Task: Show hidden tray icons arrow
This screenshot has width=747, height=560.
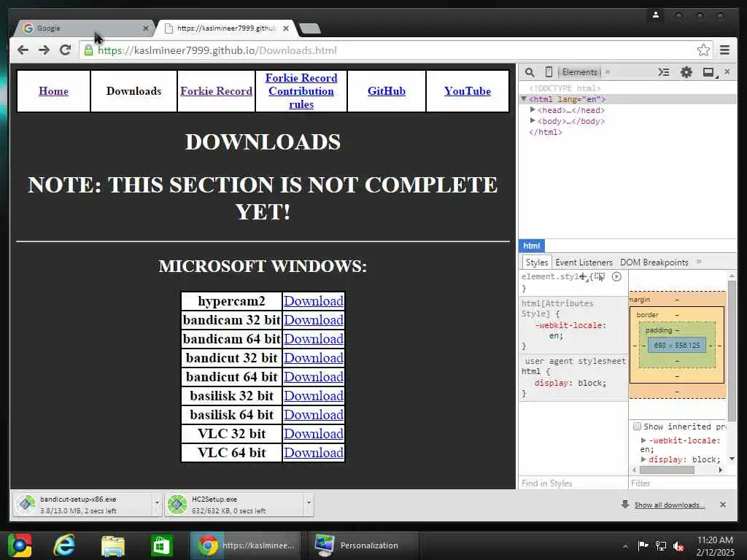Action: (625, 546)
